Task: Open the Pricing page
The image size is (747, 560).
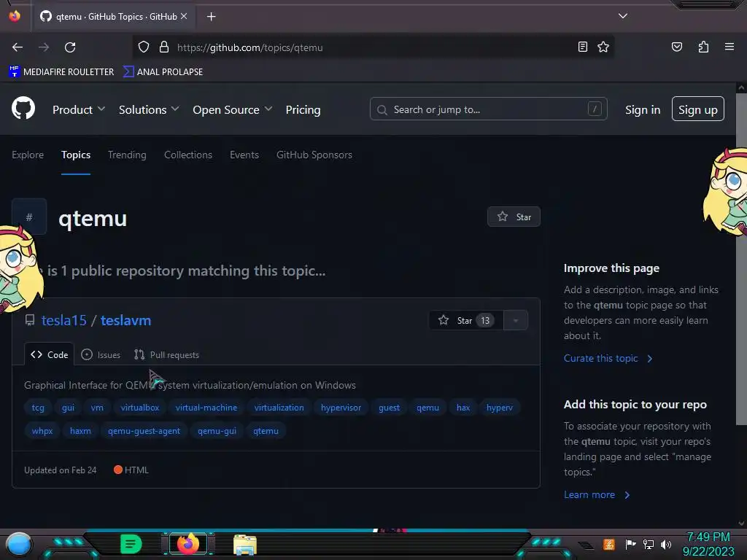Action: pos(303,109)
